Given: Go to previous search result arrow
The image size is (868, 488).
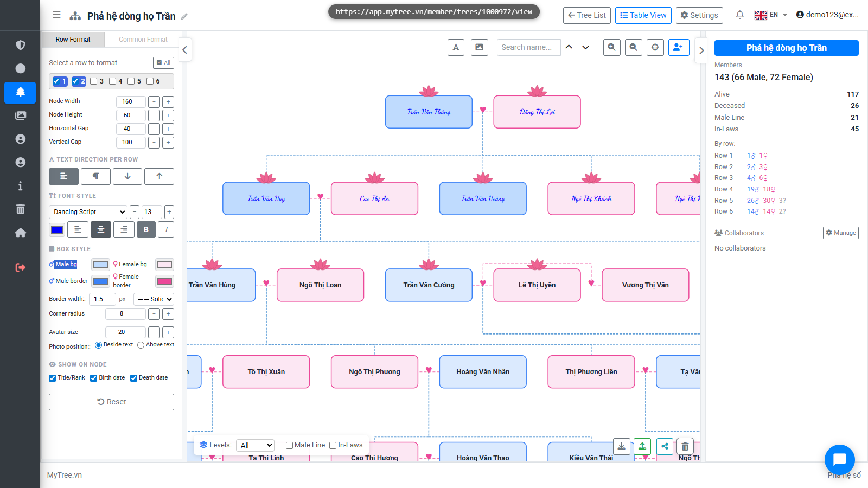Looking at the screenshot, I should tap(569, 47).
